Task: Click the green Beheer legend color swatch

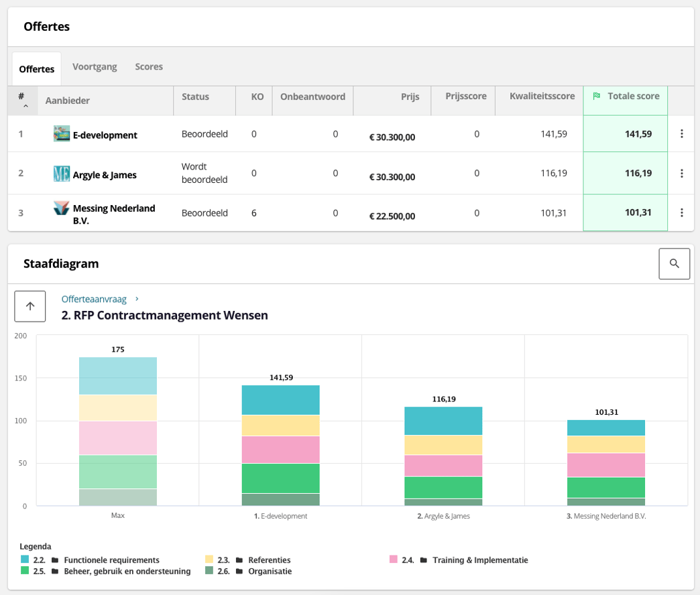Action: (25, 572)
